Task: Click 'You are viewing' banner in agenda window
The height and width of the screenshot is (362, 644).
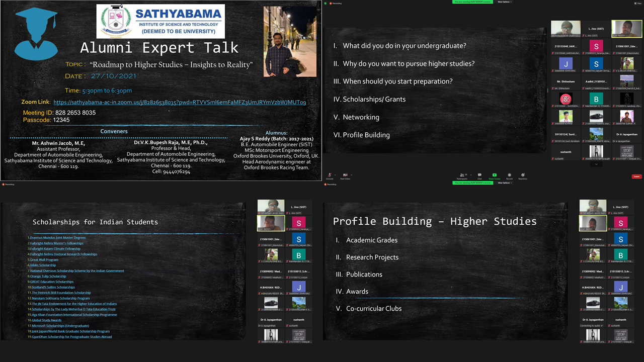Action: (x=473, y=2)
